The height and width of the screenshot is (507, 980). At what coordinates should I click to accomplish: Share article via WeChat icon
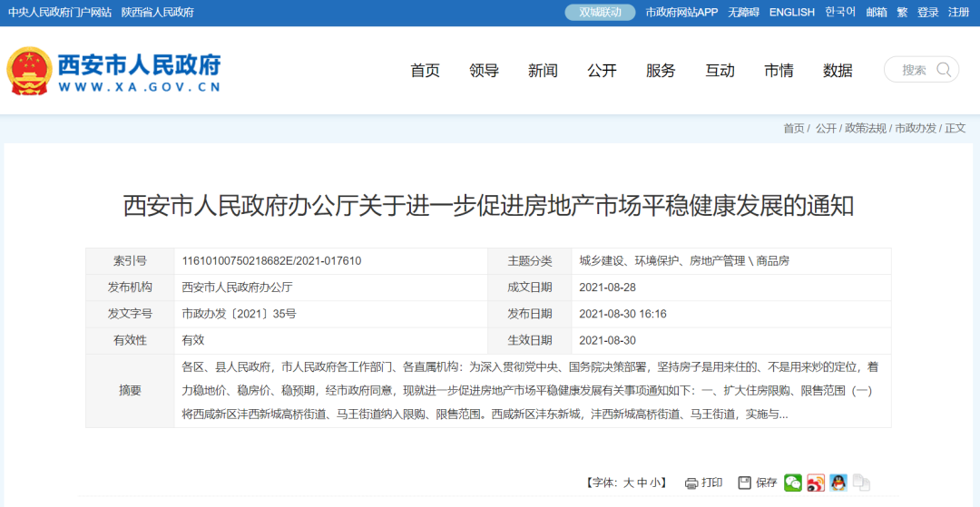click(x=793, y=483)
